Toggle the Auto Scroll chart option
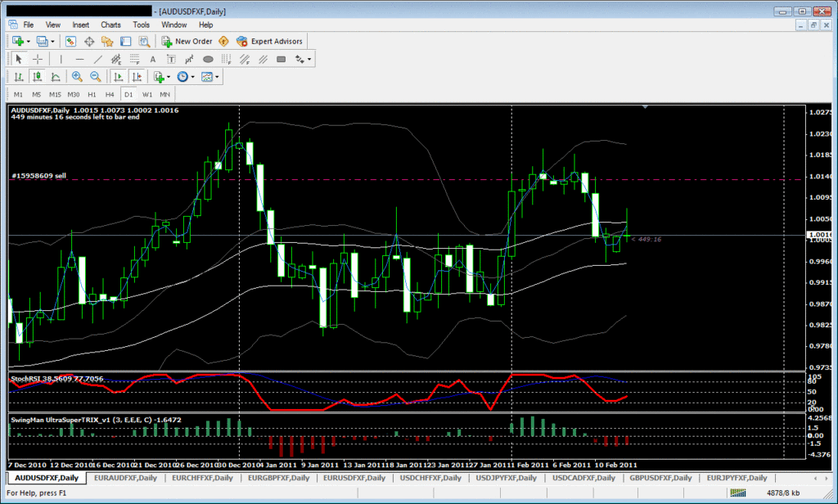This screenshot has height=504, width=838. [x=119, y=77]
